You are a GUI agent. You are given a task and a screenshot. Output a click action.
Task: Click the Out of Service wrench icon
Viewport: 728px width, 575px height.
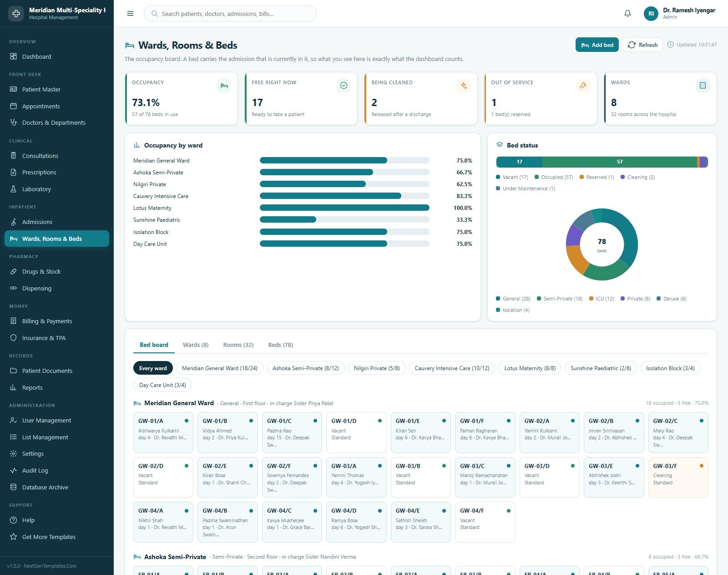(583, 86)
